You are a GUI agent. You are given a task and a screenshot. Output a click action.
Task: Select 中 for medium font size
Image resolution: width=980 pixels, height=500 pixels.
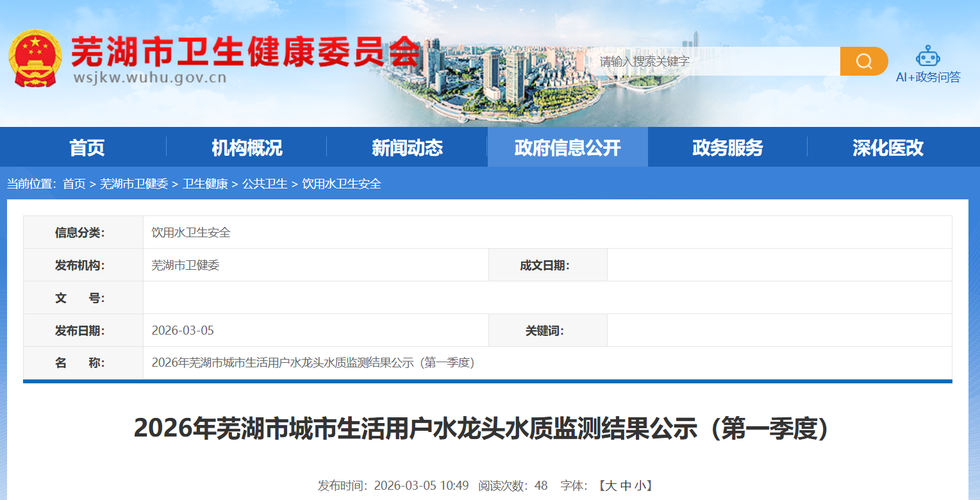pyautogui.click(x=626, y=485)
